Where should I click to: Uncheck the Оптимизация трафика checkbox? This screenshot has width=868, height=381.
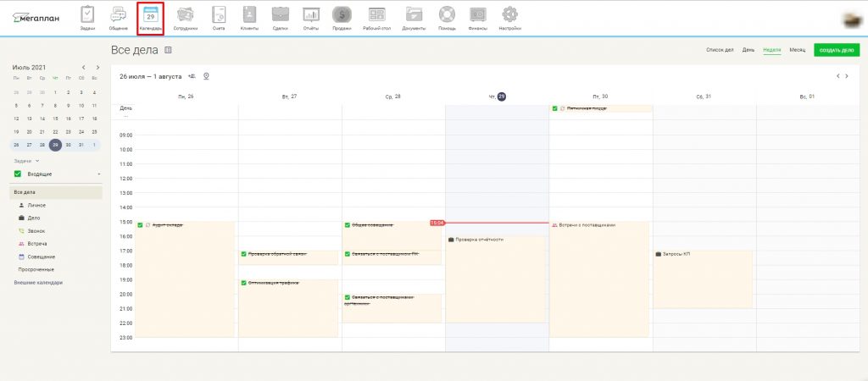(x=243, y=283)
